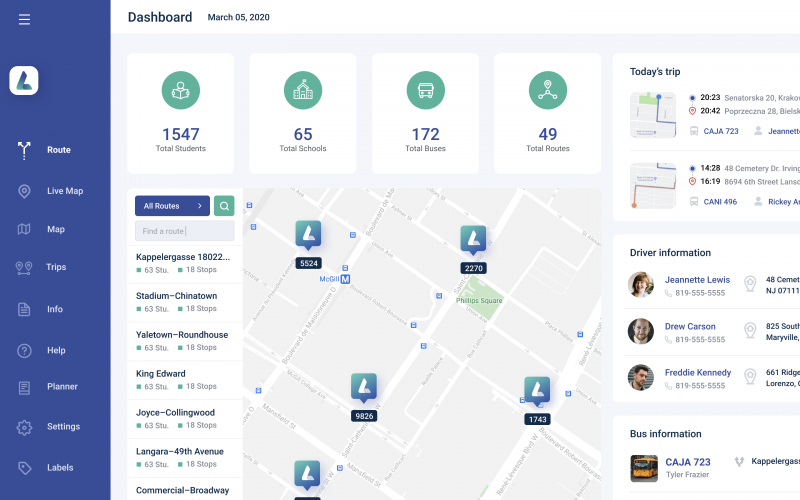Viewport: 800px width, 500px height.
Task: Click the 172 Total Buses value
Action: point(426,134)
